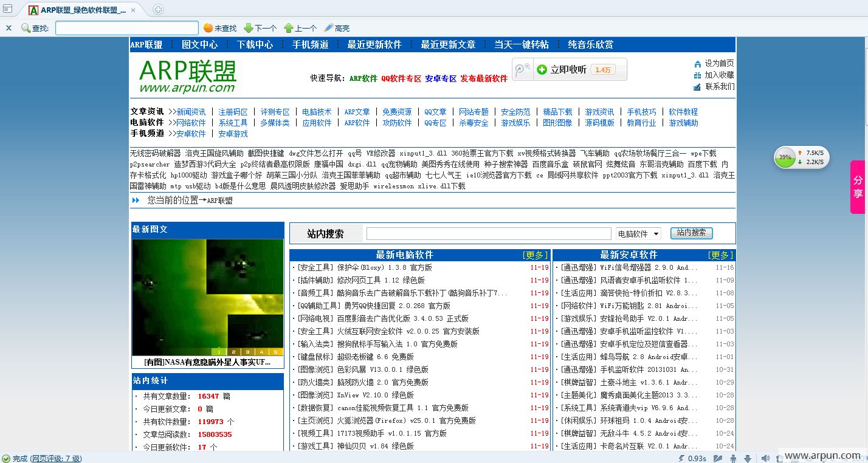The width and height of the screenshot is (868, 463).
Task: Click the find bar magnifier icon
Action: (x=26, y=28)
